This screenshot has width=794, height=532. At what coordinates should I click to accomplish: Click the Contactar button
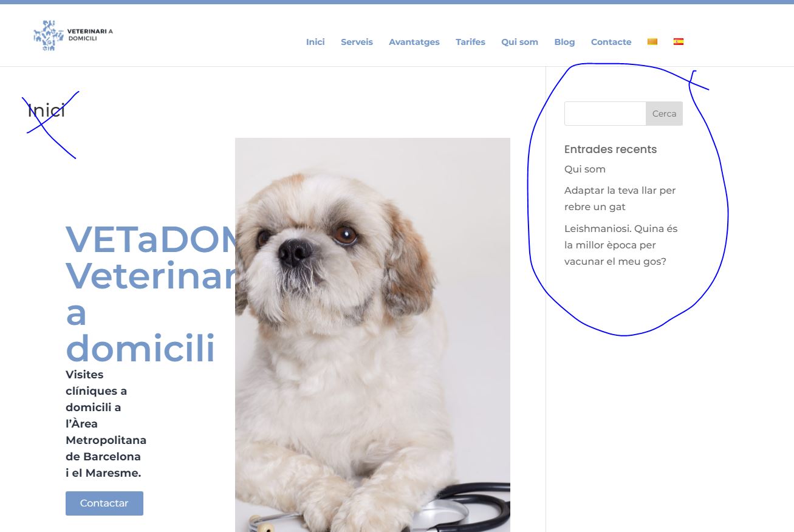104,503
